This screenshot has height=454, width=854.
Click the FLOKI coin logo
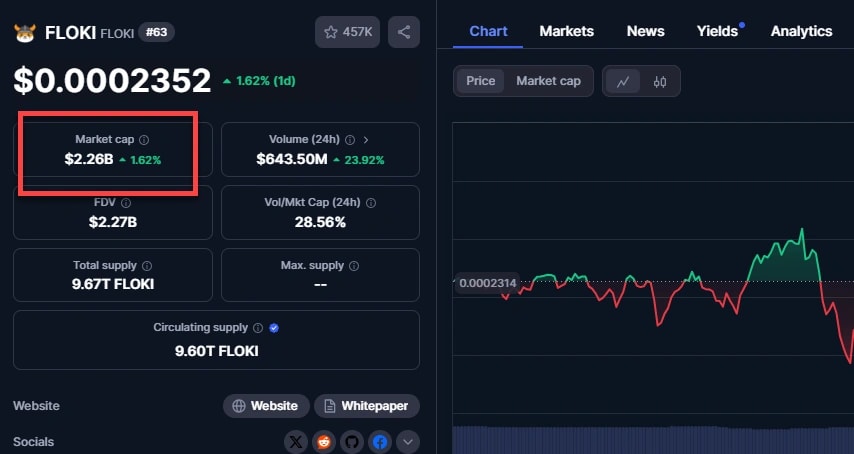pos(24,32)
